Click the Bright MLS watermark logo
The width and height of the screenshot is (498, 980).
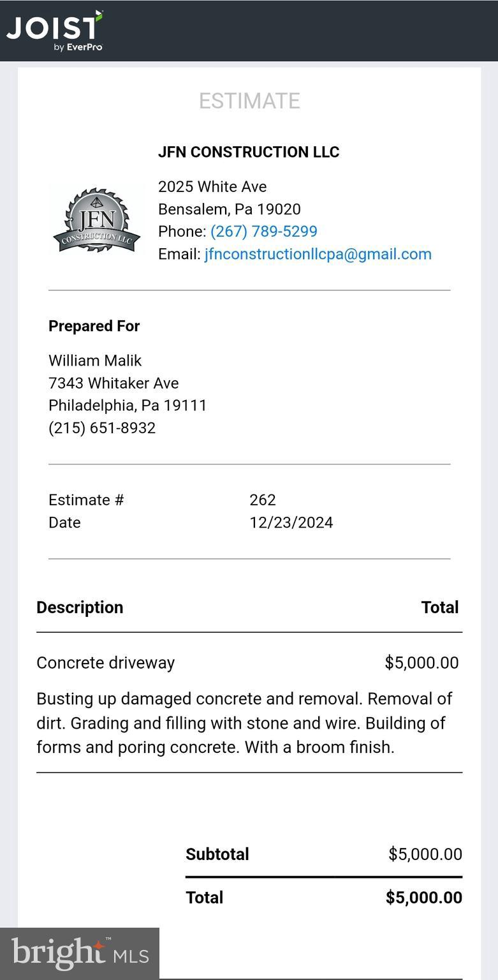coord(80,953)
